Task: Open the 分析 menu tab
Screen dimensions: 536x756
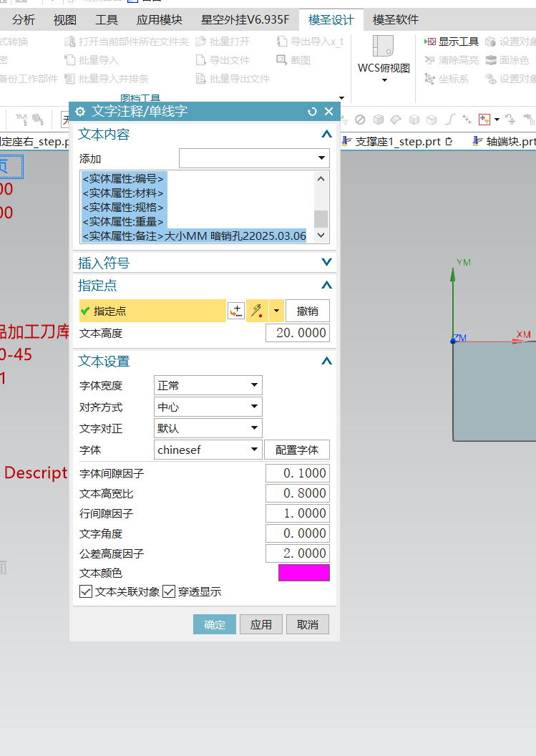Action: point(24,20)
